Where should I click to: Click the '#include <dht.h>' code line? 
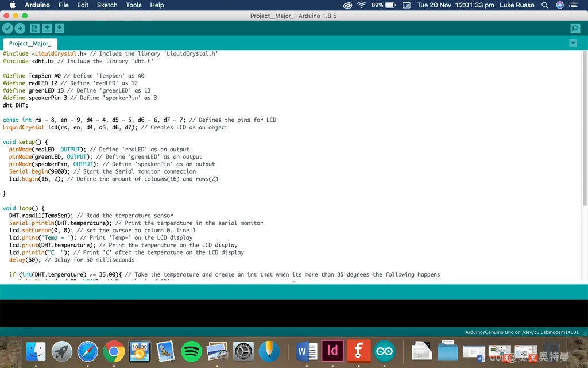coord(78,61)
